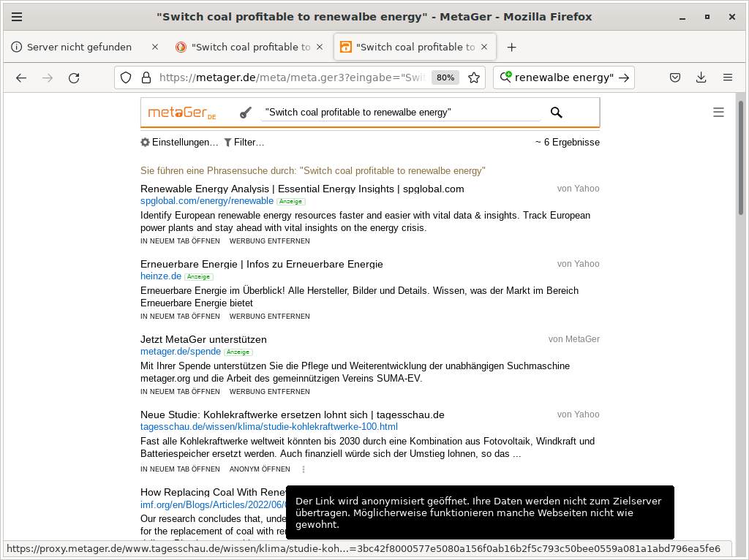Open the downloads panel
Image resolution: width=749 pixels, height=560 pixels.
pyautogui.click(x=701, y=77)
